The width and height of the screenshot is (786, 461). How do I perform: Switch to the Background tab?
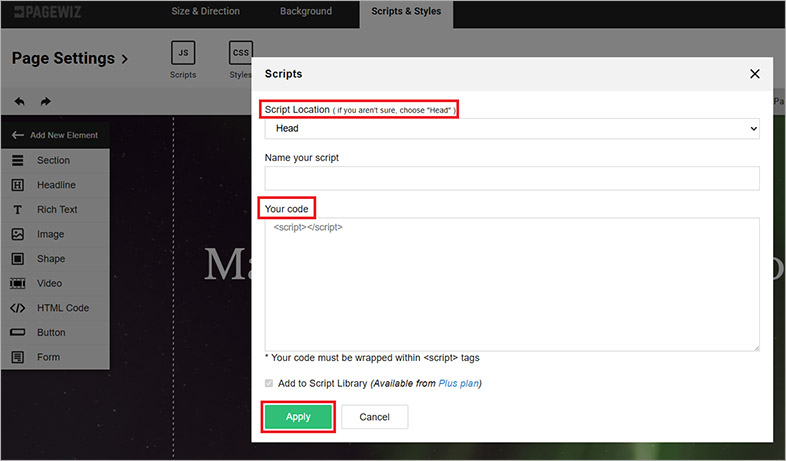(306, 12)
